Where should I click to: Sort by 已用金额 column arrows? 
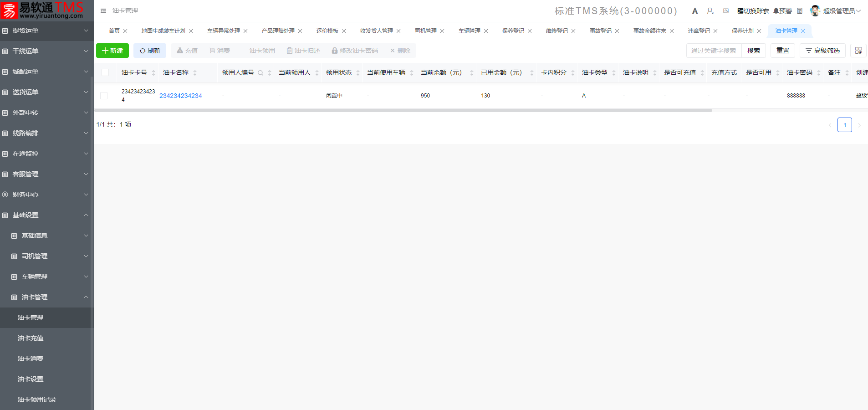tap(532, 73)
